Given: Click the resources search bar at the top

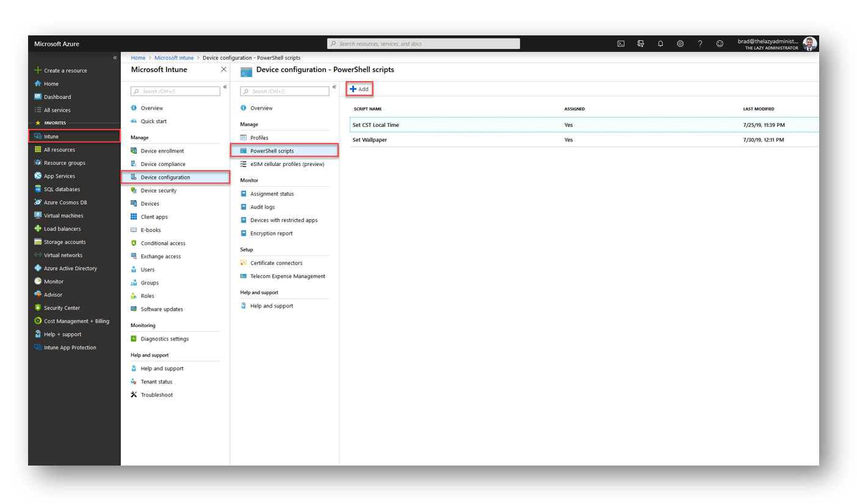Looking at the screenshot, I should [423, 43].
